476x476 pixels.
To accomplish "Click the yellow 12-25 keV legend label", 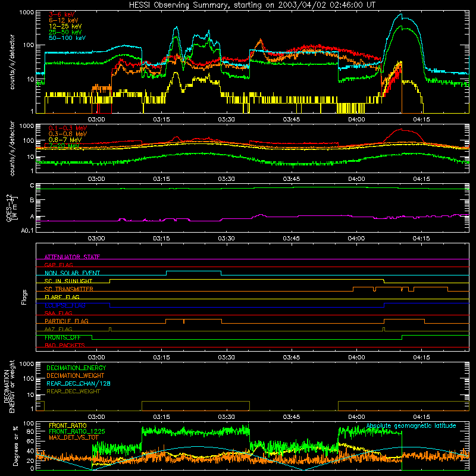I will coord(65,26).
